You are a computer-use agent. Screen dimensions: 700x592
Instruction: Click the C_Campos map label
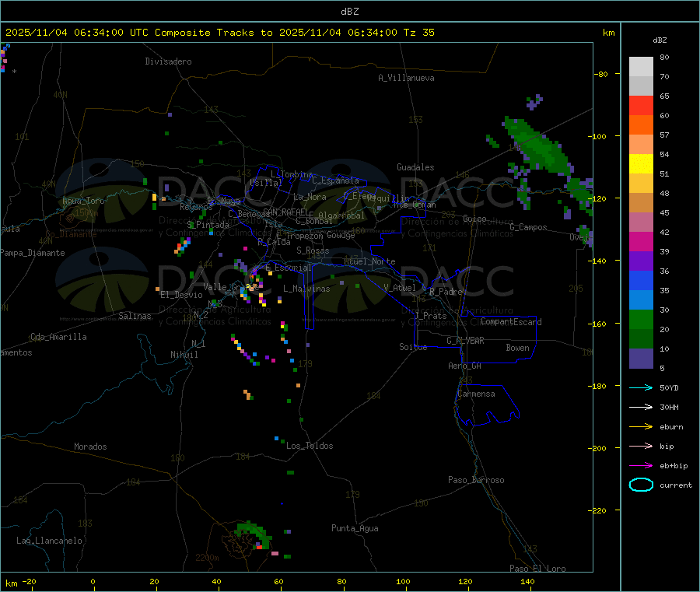pyautogui.click(x=528, y=227)
